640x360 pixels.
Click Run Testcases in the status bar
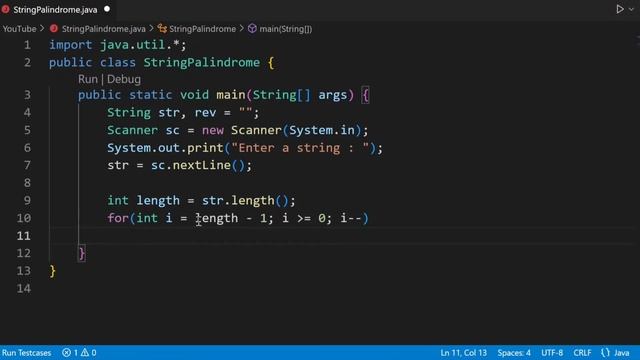click(27, 353)
